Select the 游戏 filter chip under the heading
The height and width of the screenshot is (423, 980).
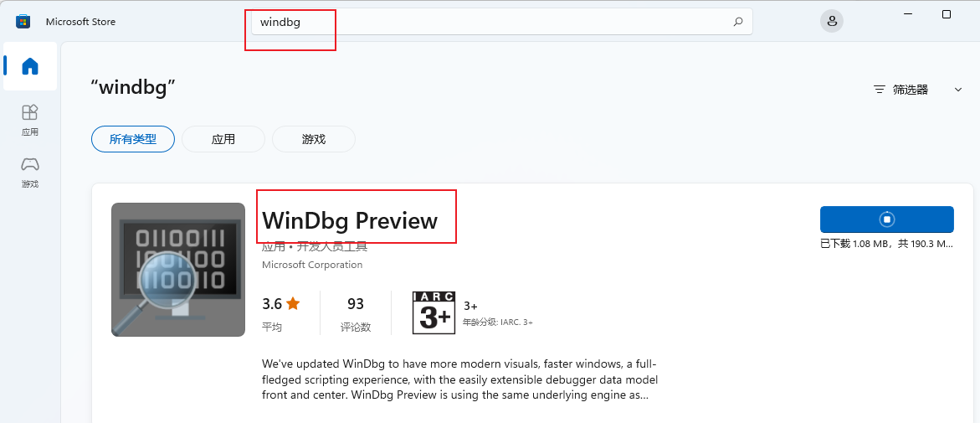(314, 139)
